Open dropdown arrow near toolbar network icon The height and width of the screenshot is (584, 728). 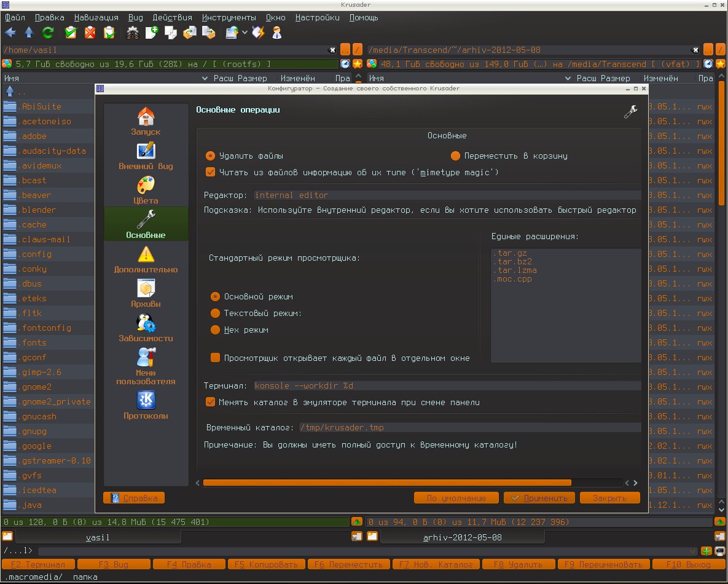[x=245, y=33]
